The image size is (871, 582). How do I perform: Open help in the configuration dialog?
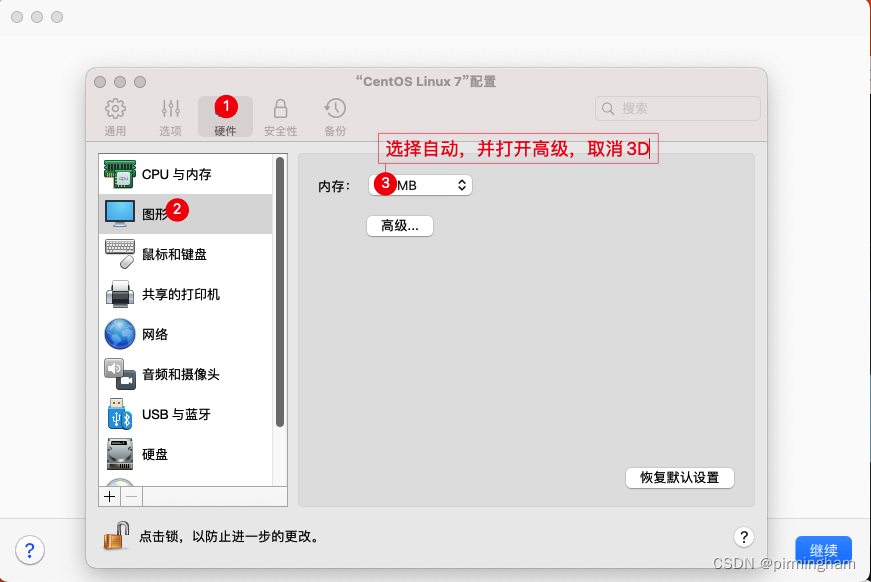tap(744, 536)
